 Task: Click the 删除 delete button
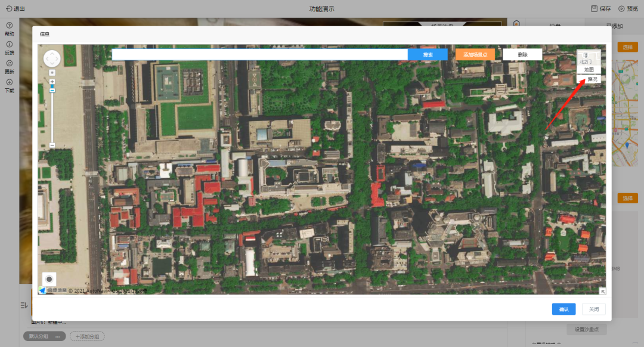click(522, 55)
